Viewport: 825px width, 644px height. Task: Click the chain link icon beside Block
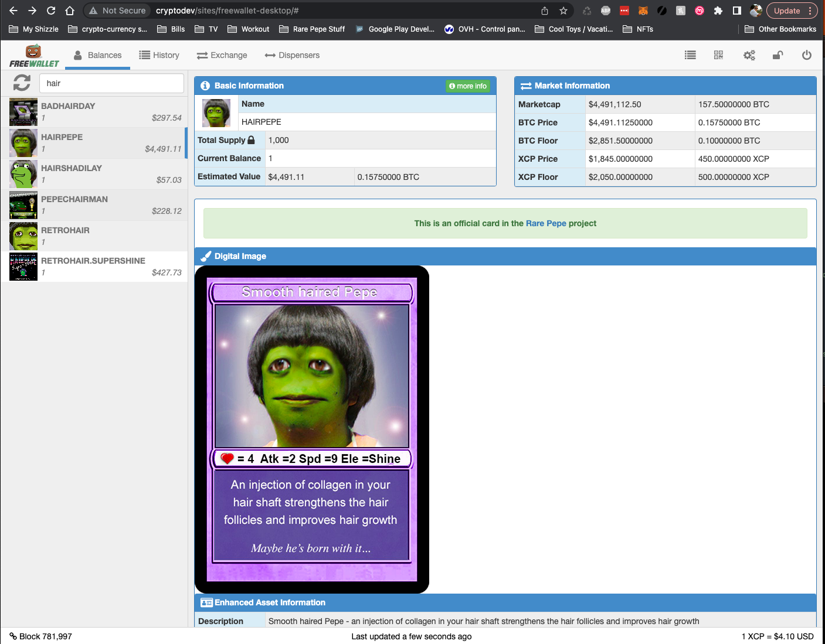tap(13, 636)
